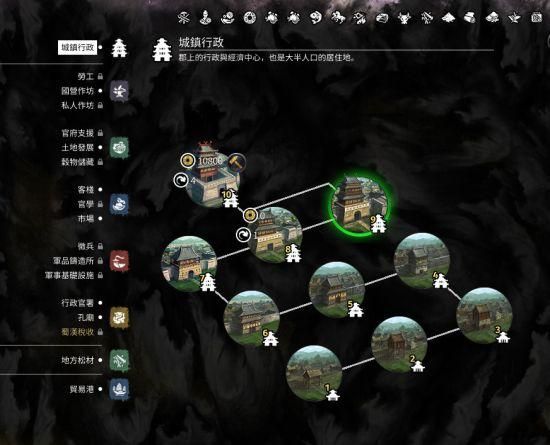Click the turns arrow icon on level 8 building
The image size is (550, 445).
(243, 235)
